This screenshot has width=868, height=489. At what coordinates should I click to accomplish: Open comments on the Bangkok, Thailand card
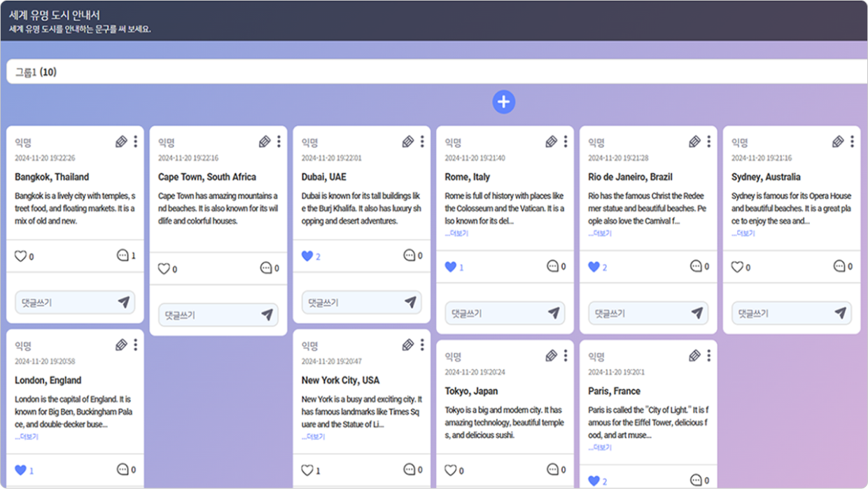(122, 256)
